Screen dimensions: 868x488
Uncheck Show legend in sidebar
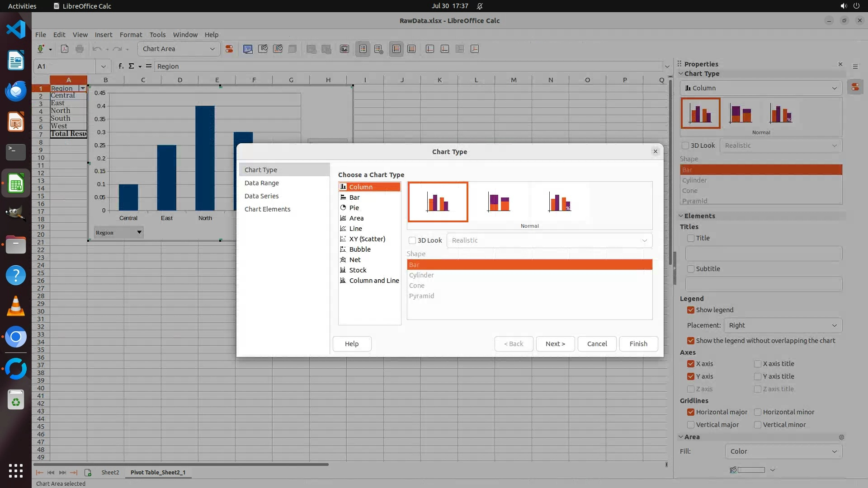pyautogui.click(x=691, y=310)
